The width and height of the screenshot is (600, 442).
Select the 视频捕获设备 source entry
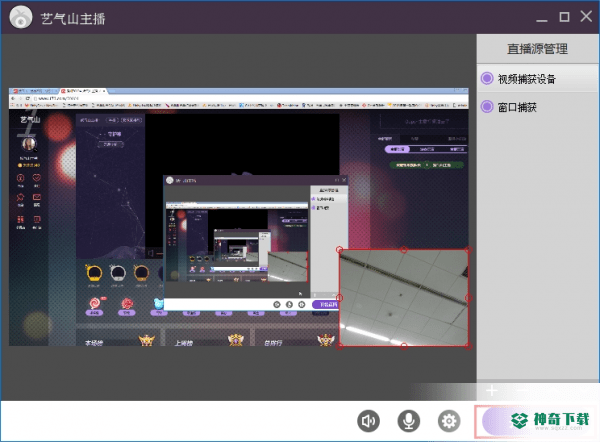click(538, 78)
